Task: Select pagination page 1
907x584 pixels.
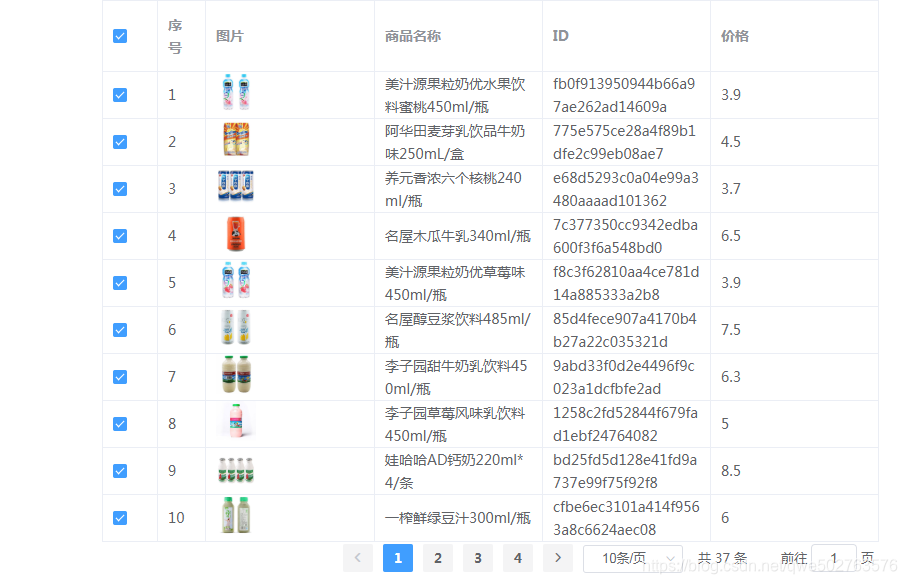Action: (398, 558)
